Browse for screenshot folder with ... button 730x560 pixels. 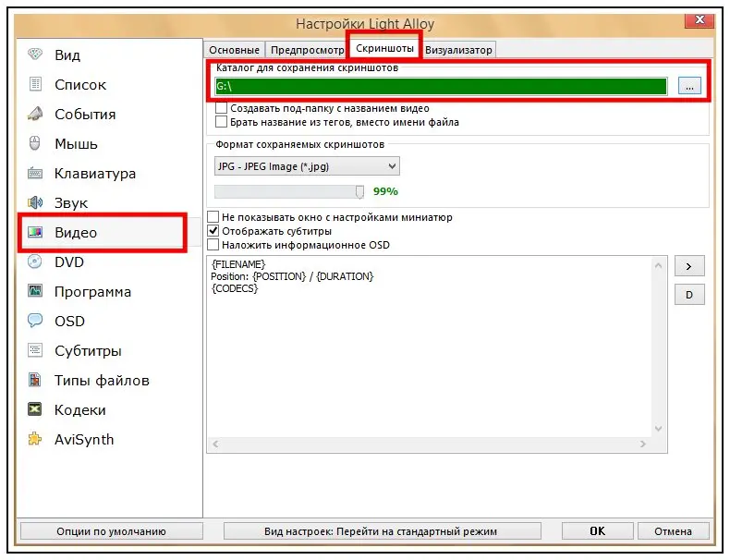click(689, 86)
